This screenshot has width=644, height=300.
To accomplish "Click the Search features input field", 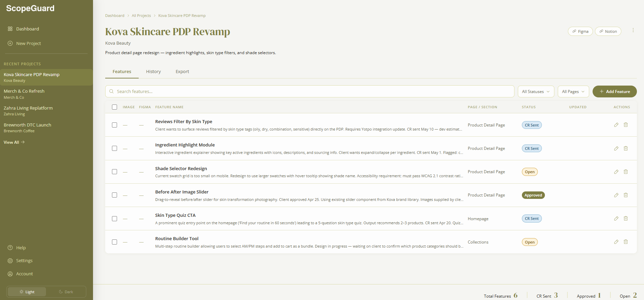I will pos(310,92).
